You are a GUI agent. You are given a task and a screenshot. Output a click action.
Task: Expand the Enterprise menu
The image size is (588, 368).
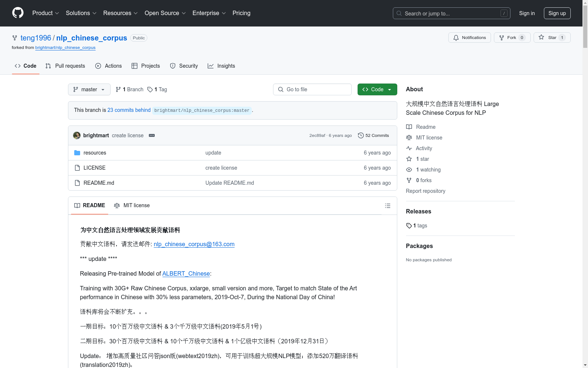pos(209,13)
